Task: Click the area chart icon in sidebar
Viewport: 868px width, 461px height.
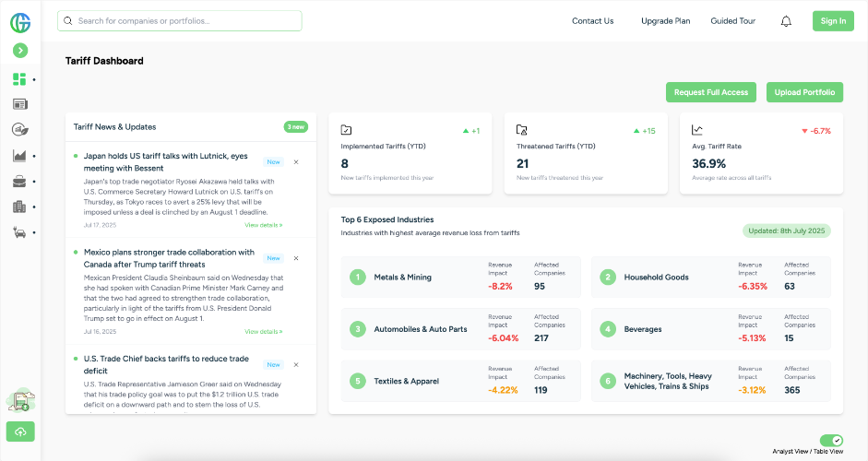Action: click(19, 156)
